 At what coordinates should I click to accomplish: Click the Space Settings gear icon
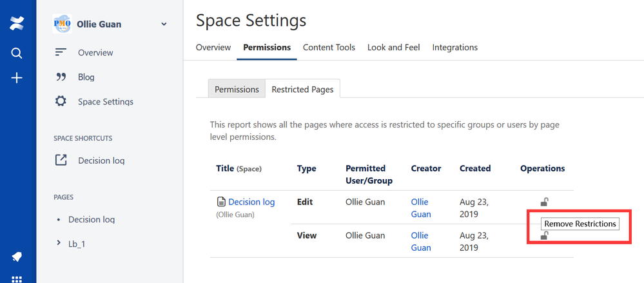click(61, 101)
